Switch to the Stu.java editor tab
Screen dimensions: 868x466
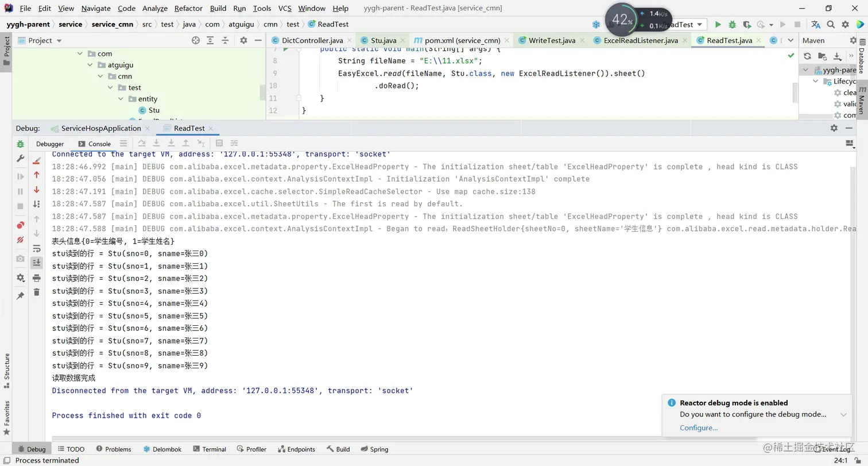(x=383, y=40)
